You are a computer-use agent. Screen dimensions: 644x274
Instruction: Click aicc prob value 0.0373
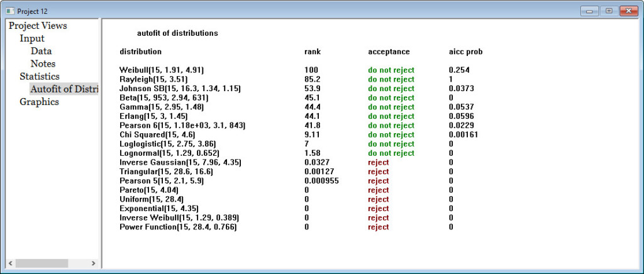tap(461, 89)
